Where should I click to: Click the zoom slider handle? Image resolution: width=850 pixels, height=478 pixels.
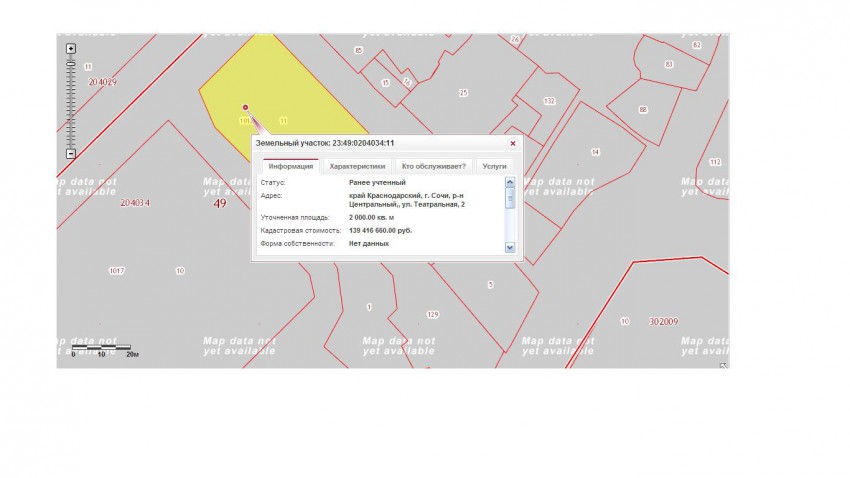[70, 63]
